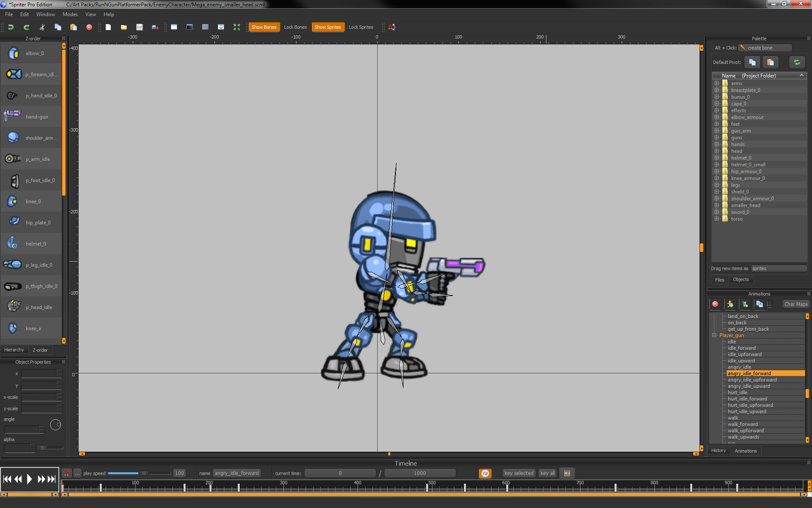The width and height of the screenshot is (812, 508).
Task: Enable Lock Sprites
Action: coord(361,27)
